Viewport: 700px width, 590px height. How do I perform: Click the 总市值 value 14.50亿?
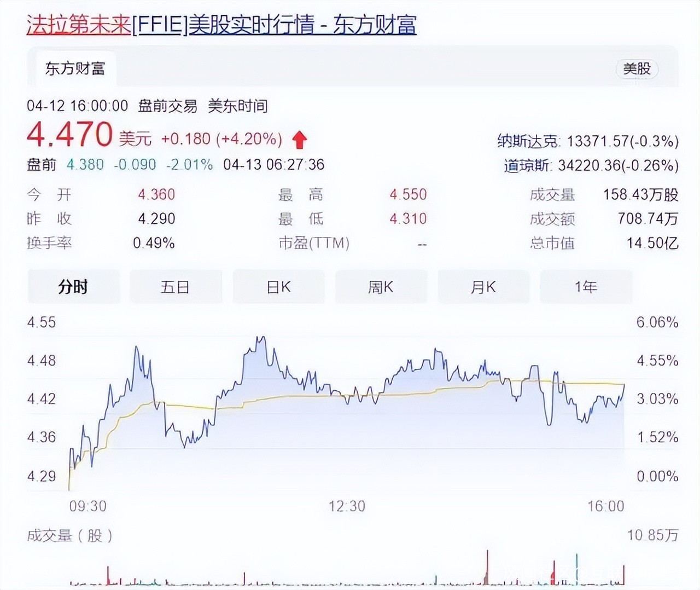(652, 243)
